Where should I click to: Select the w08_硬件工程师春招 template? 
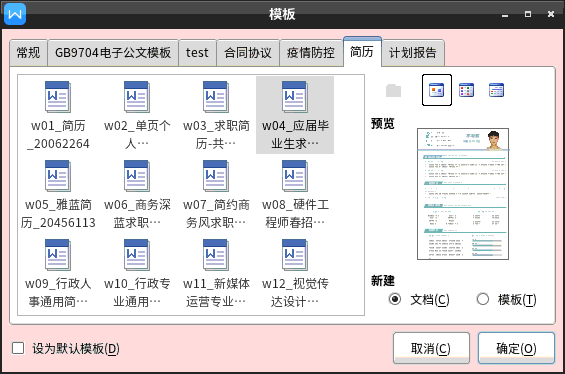[295, 194]
